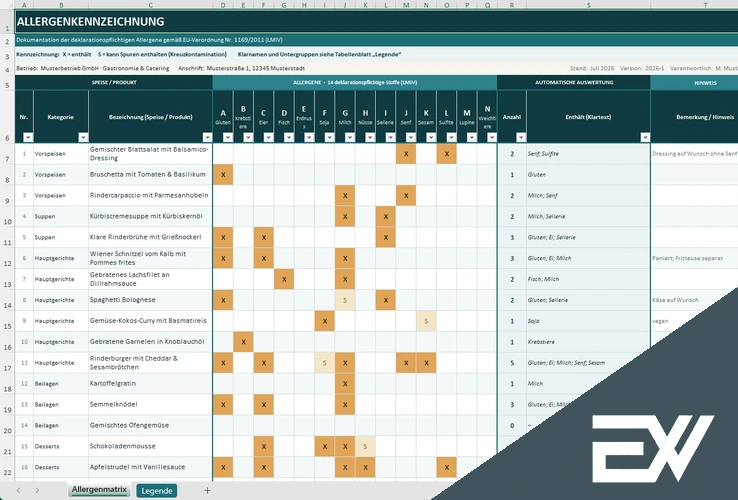Click the Soja S cell for Rinderburger

[324, 363]
